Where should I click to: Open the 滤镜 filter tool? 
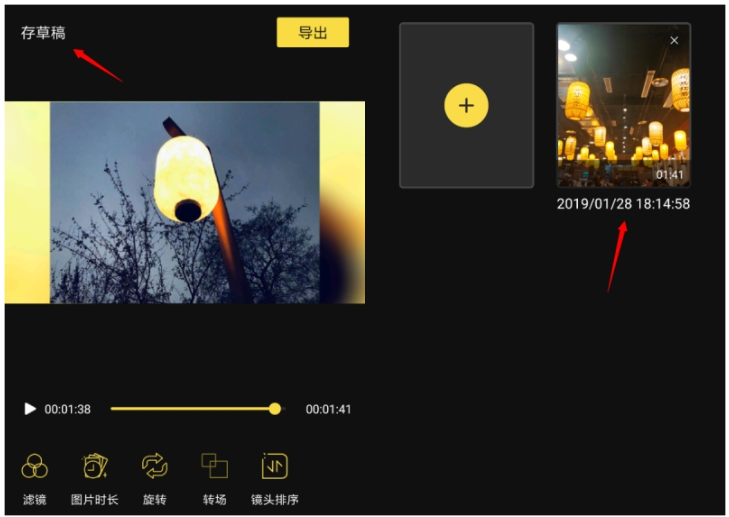click(x=34, y=478)
